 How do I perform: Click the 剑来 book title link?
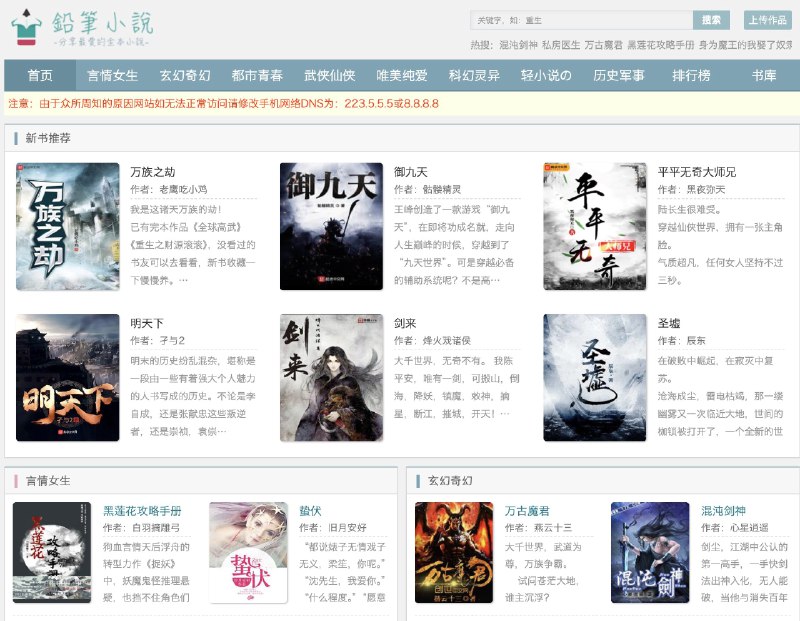click(405, 323)
